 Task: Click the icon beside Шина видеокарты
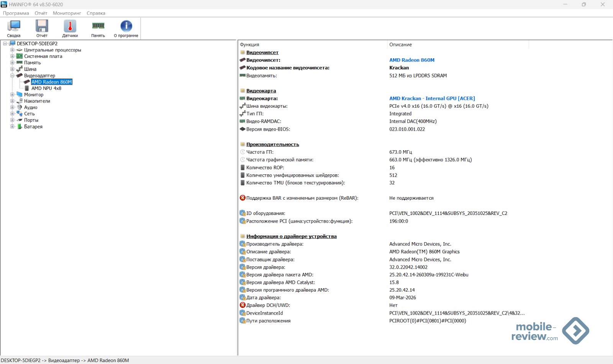(x=243, y=106)
